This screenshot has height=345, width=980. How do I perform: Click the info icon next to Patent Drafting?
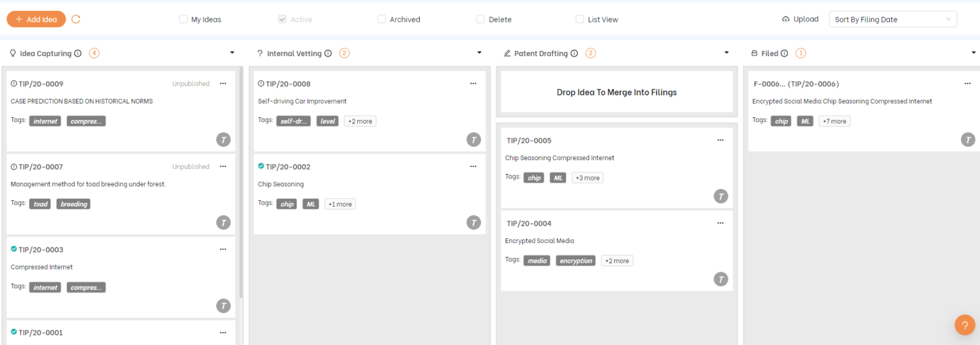point(574,54)
